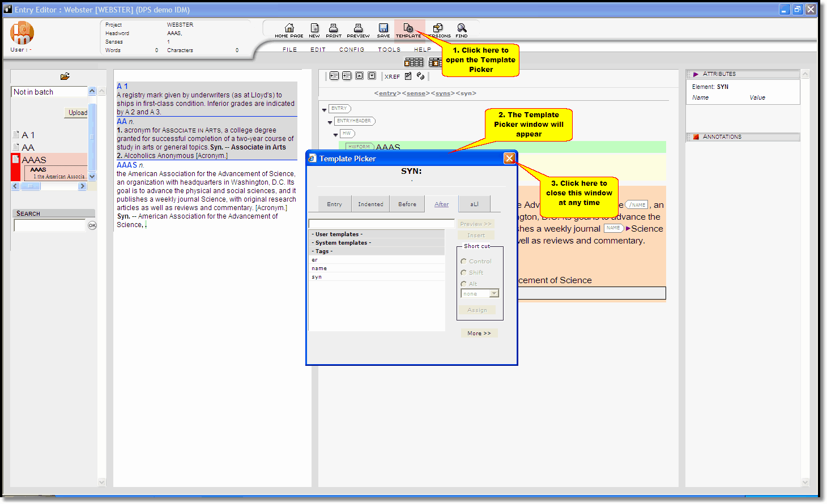Click the entry breadcrumb link
This screenshot has height=504, width=827.
pos(387,93)
